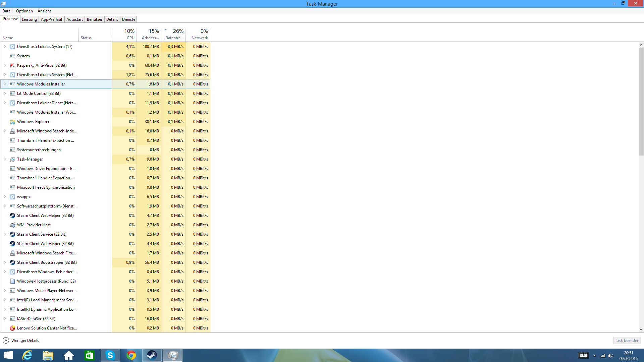644x362 pixels.
Task: Switch to the Leistung tab
Action: 29,19
